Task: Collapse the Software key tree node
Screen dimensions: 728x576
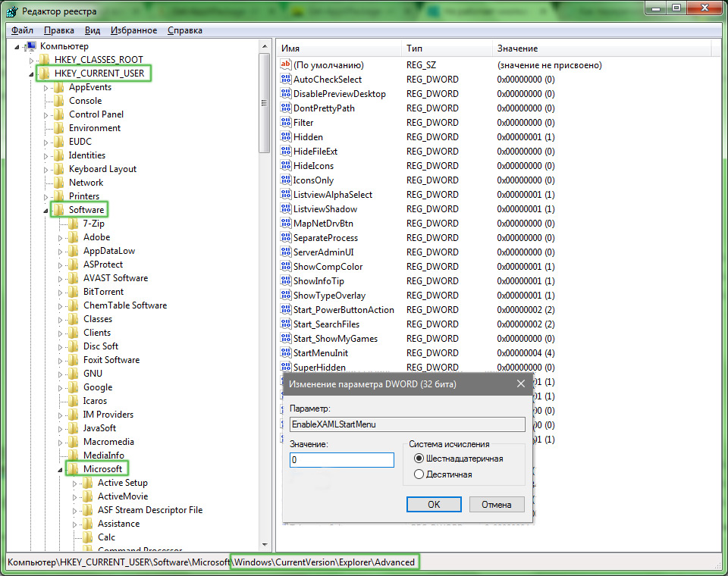Action: pos(45,210)
